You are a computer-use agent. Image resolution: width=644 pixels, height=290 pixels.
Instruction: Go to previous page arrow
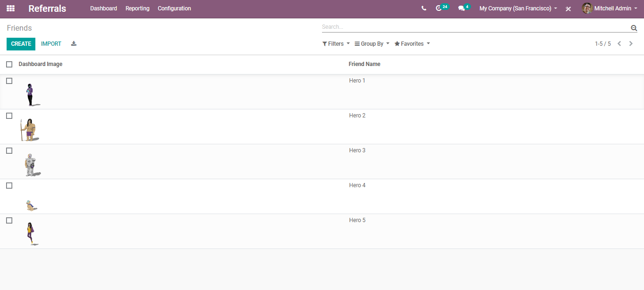pyautogui.click(x=619, y=43)
